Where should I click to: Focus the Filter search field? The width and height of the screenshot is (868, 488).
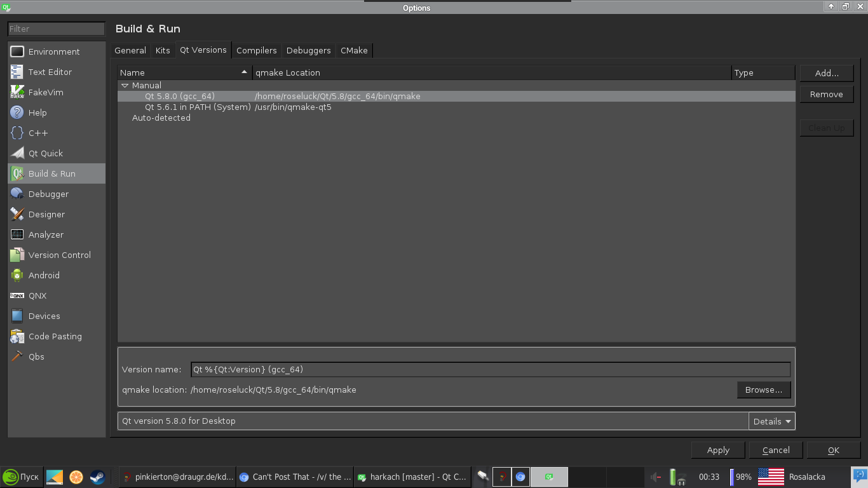[x=56, y=29]
